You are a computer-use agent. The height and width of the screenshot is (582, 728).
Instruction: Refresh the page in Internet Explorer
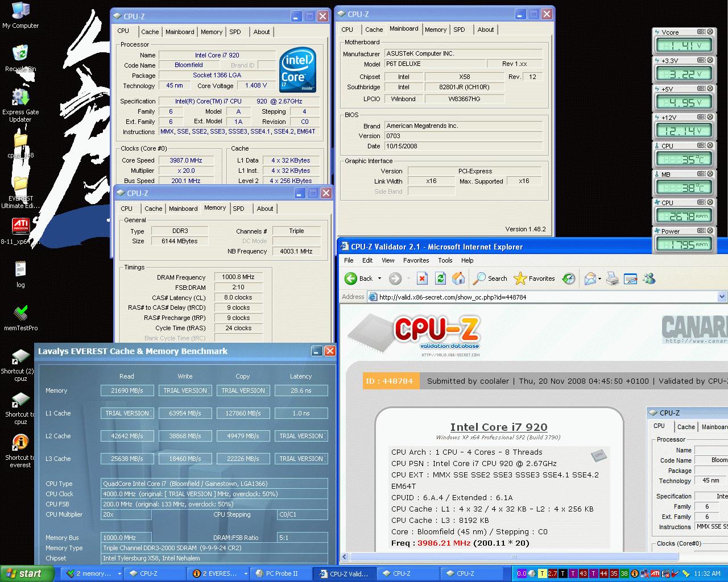tap(440, 278)
